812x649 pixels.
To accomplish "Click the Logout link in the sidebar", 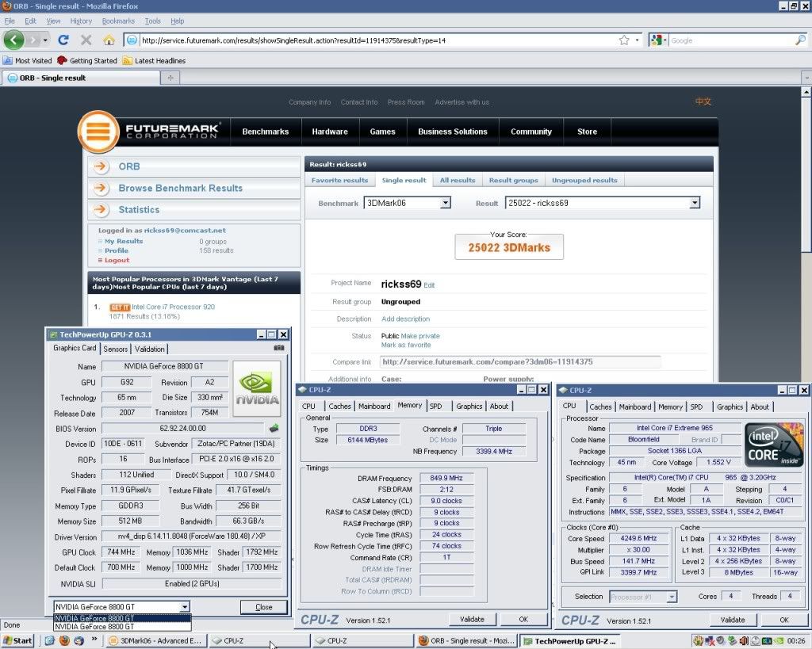I will coord(117,260).
